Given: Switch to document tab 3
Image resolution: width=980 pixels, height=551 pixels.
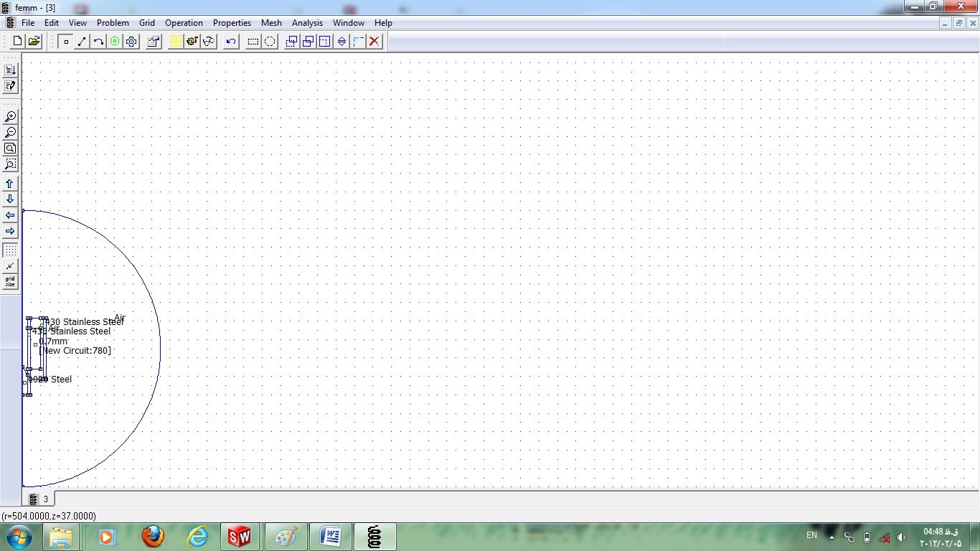Looking at the screenshot, I should [40, 499].
